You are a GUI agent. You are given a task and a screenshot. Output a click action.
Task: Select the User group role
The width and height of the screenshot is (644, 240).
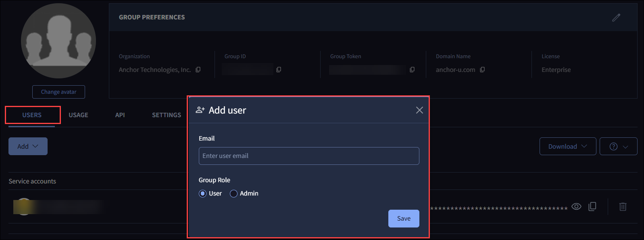point(203,194)
